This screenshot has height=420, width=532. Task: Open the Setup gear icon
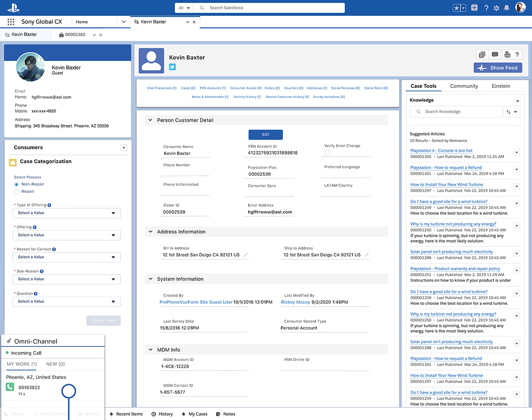496,8
